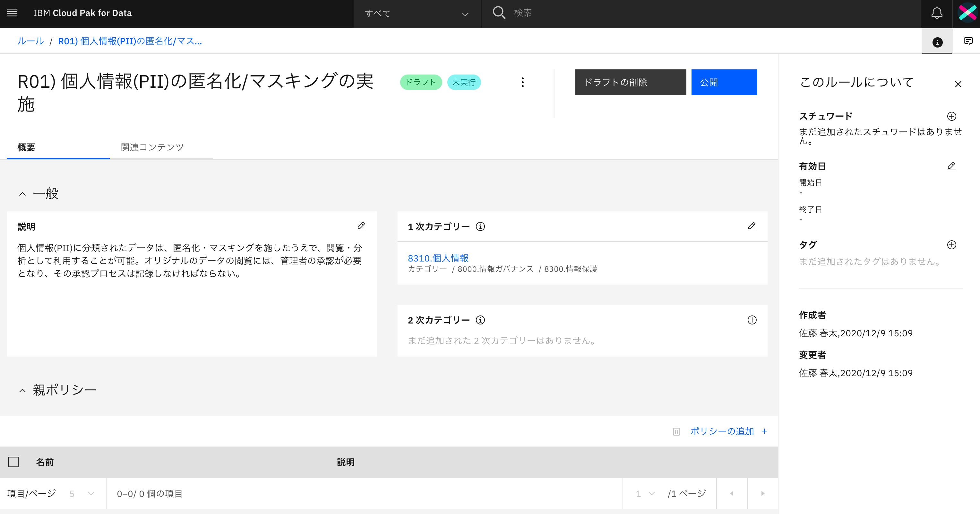Screen dimensions: 980x514
Task: Edit the 1 次カテゴリー primary category
Action: [x=752, y=226]
